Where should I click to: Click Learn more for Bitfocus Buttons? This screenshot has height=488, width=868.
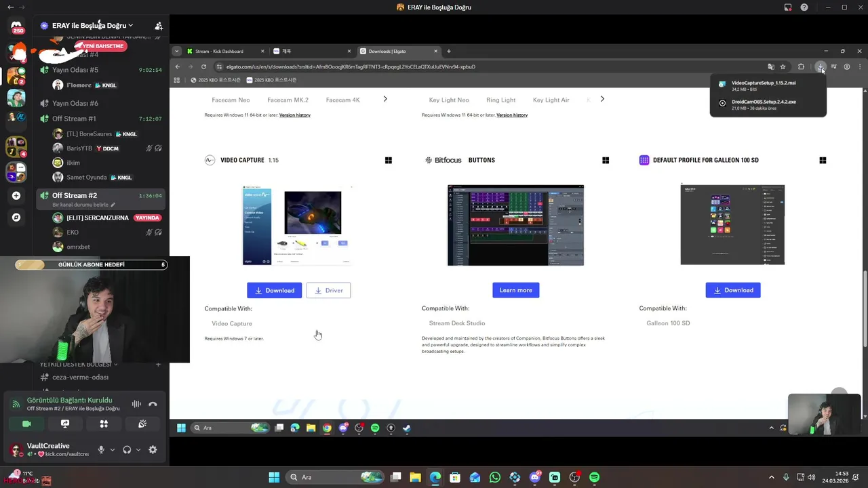tap(515, 290)
